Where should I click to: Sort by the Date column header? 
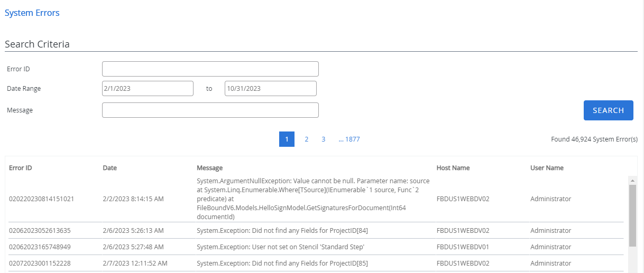click(x=109, y=168)
